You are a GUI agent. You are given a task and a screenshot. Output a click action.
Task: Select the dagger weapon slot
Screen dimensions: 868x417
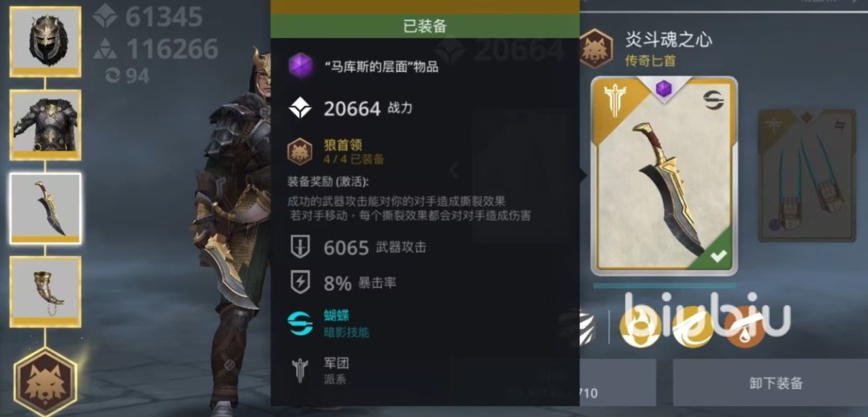(x=45, y=208)
